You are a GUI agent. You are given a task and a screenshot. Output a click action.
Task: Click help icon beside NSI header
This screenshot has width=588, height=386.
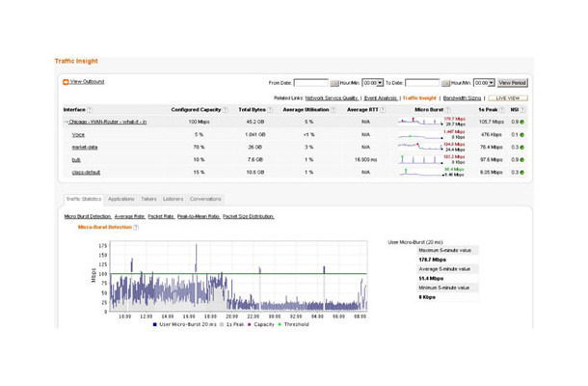coord(522,110)
